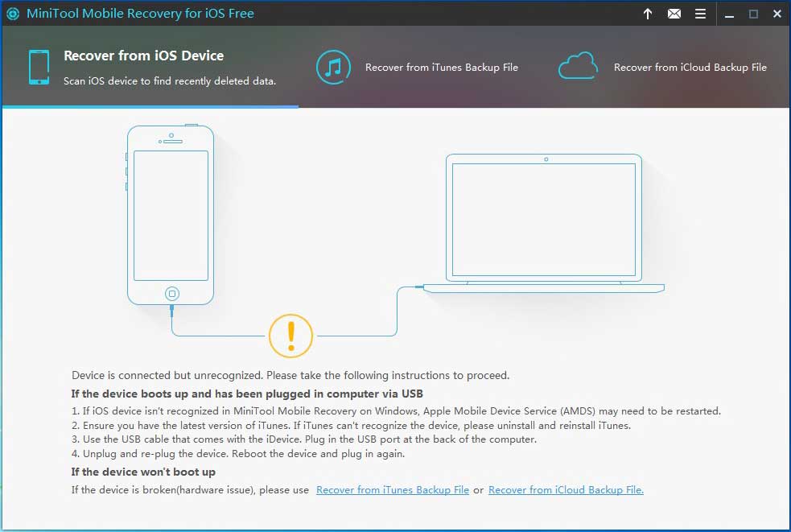Click the window title 'MiniTool Mobile Recovery for iOS Free'
This screenshot has width=791, height=532.
140,14
